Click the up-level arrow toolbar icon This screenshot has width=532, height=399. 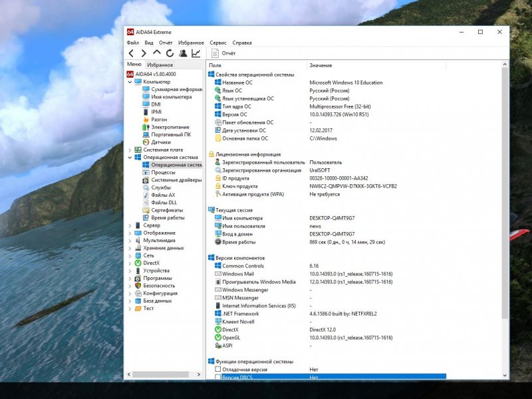point(156,53)
